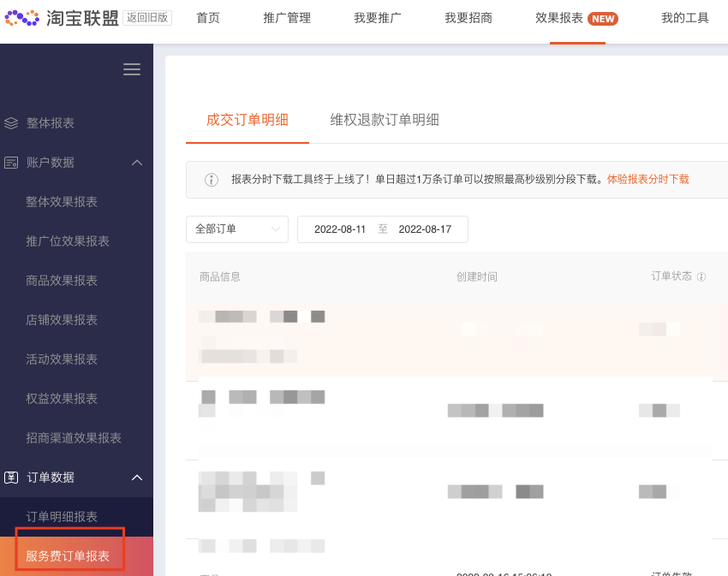Image resolution: width=728 pixels, height=576 pixels.
Task: Switch to the 成交订单明细 tab
Action: pos(248,120)
